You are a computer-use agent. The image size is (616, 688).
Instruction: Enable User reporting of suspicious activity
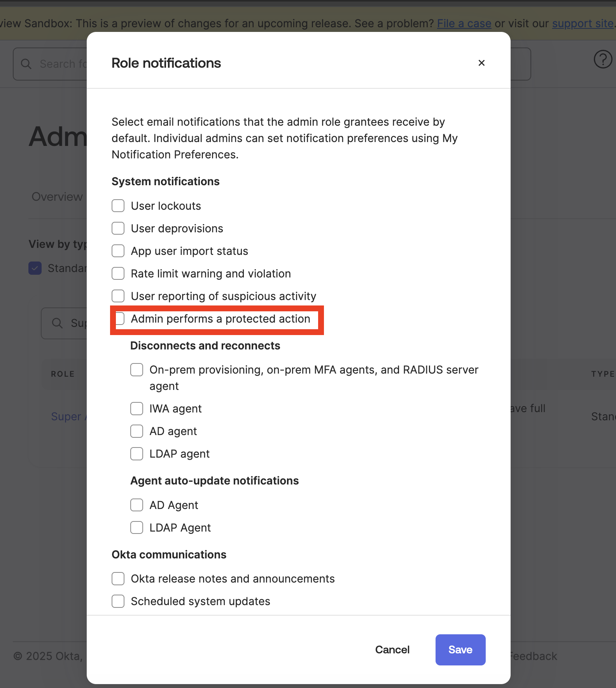(x=118, y=296)
